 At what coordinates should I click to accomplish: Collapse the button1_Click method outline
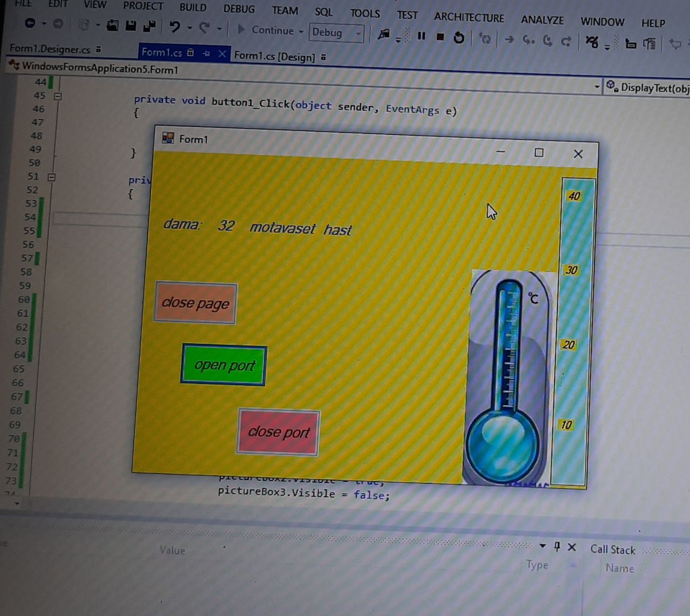point(58,97)
